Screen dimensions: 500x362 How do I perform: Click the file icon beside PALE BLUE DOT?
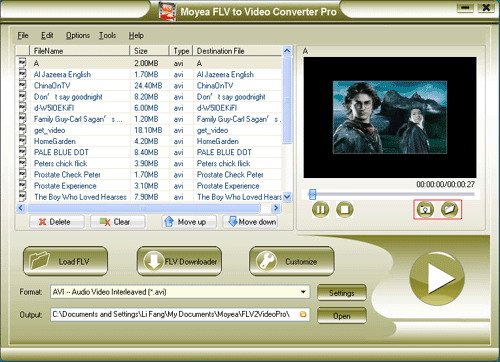(x=22, y=152)
